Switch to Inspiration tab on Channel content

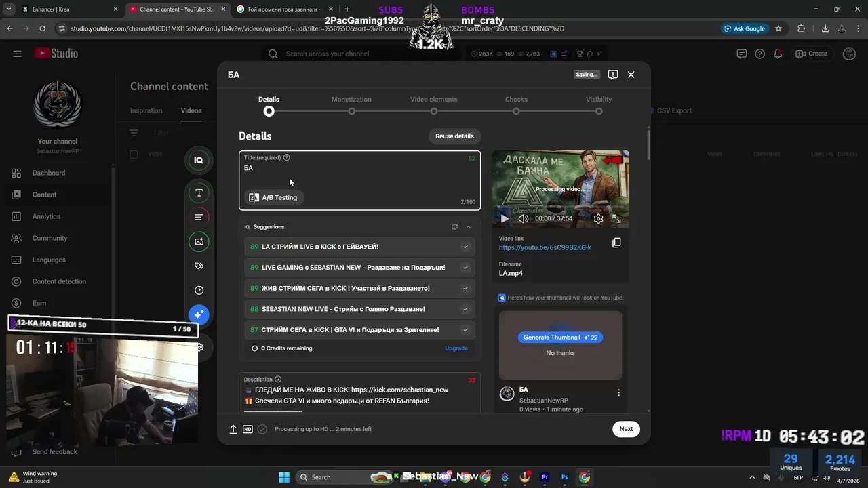pos(146,110)
